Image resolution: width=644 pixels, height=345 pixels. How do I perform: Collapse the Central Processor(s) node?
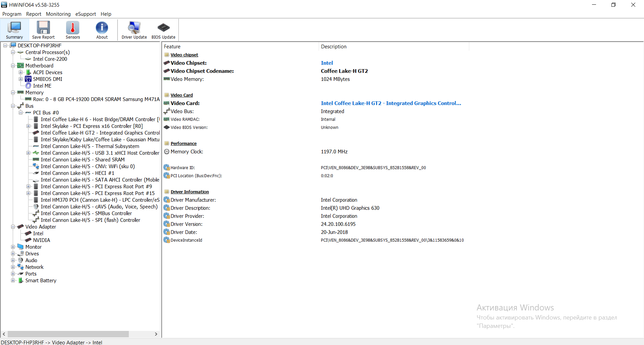click(x=13, y=52)
